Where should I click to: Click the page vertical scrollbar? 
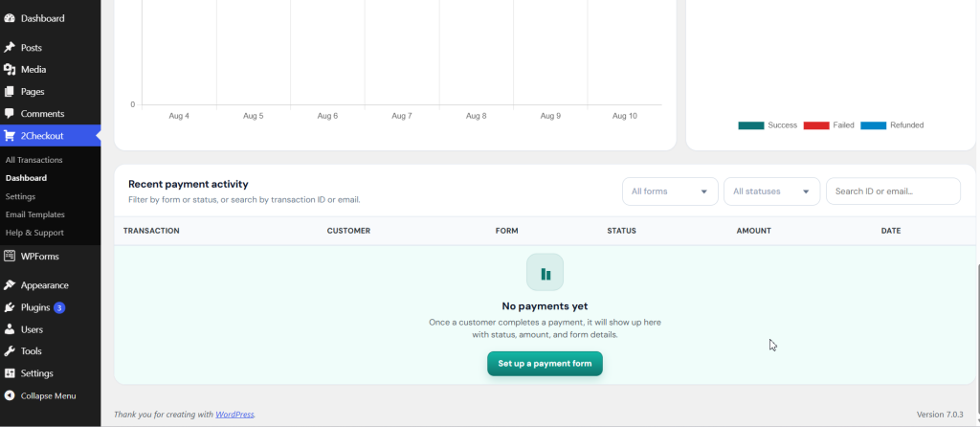pyautogui.click(x=977, y=341)
